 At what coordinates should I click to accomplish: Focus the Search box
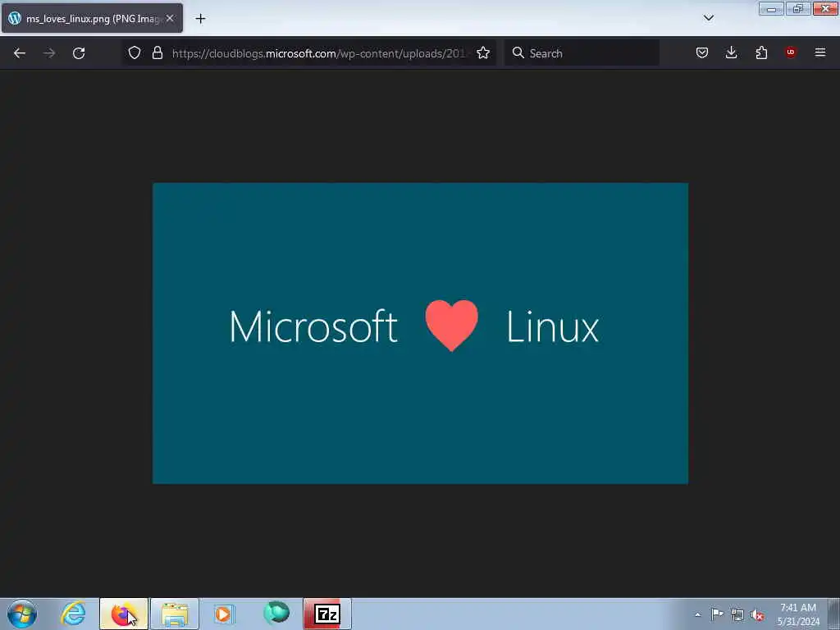[x=582, y=53]
